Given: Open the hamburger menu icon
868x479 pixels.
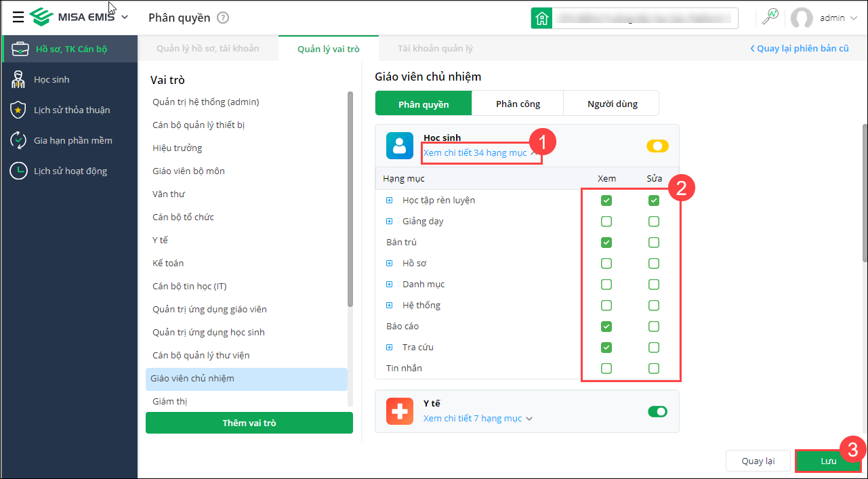Looking at the screenshot, I should [18, 18].
